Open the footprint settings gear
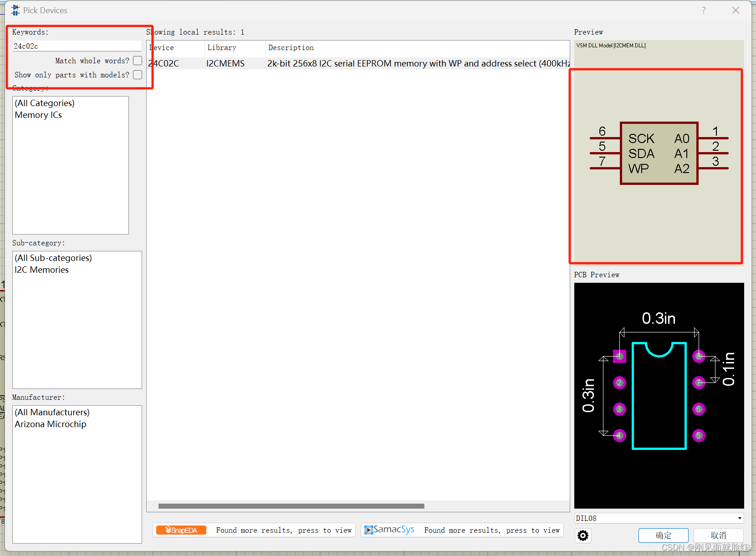Image resolution: width=756 pixels, height=556 pixels. coord(583,536)
